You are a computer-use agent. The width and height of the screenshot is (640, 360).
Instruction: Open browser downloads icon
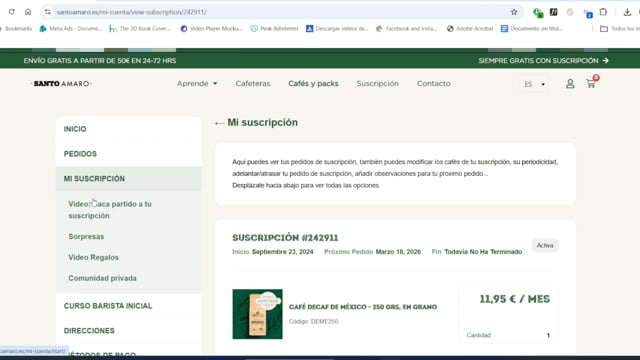(627, 12)
